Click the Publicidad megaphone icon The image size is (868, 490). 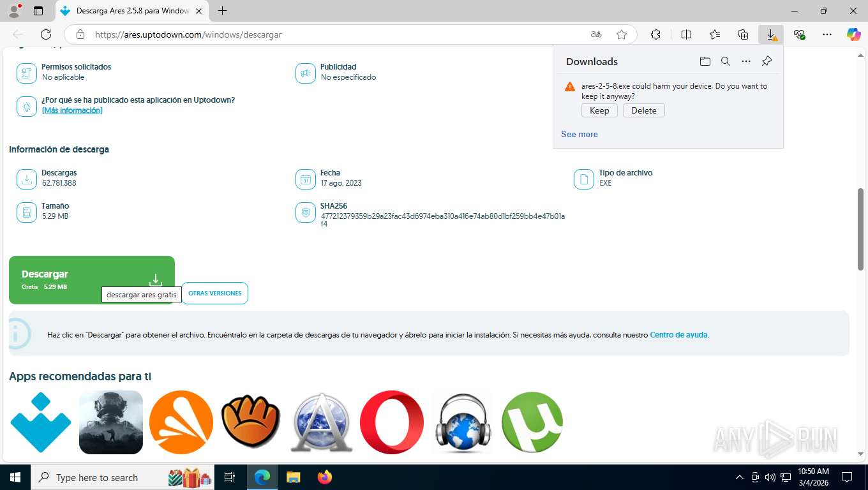point(306,73)
